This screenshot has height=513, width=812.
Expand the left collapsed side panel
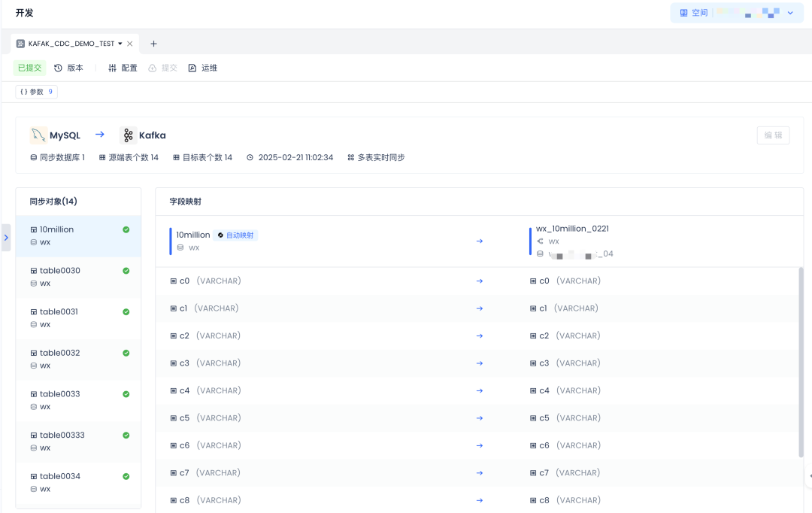6,238
